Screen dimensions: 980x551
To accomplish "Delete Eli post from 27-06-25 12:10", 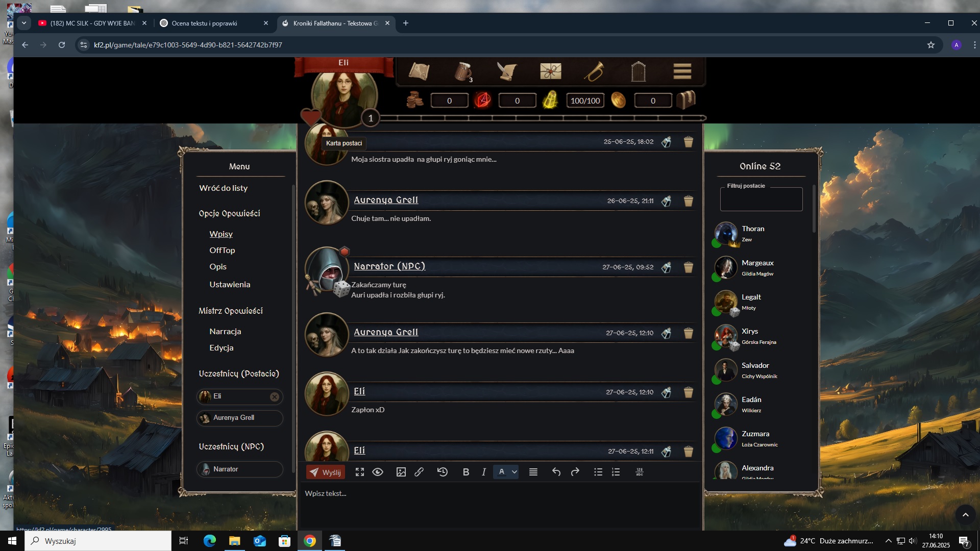I will [689, 392].
